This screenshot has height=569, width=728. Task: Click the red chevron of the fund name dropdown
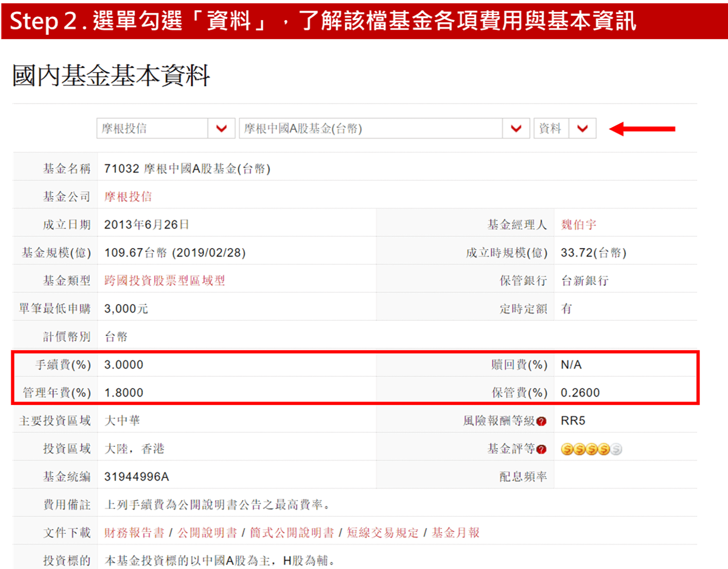[516, 129]
